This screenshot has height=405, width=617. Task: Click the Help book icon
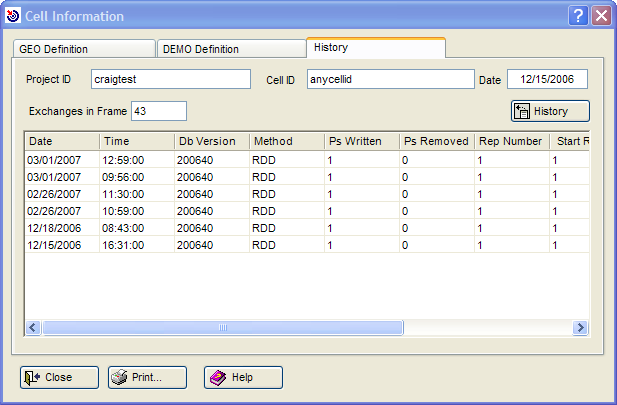click(x=217, y=377)
